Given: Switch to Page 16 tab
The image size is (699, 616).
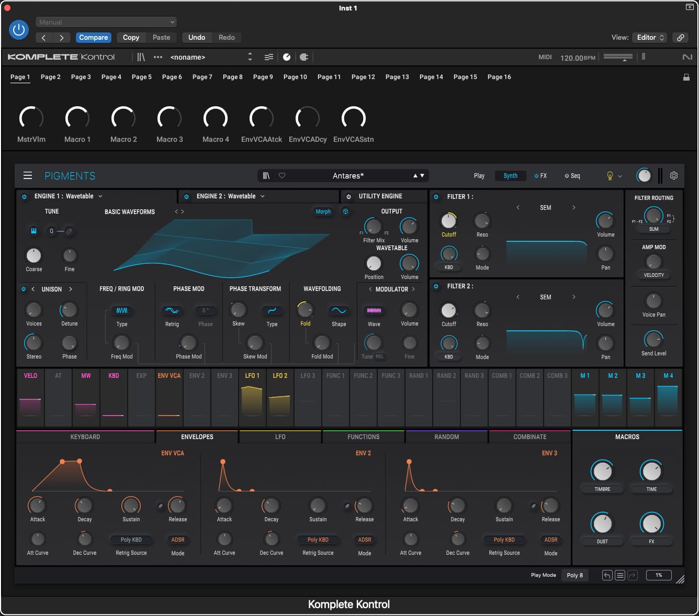Looking at the screenshot, I should (499, 77).
